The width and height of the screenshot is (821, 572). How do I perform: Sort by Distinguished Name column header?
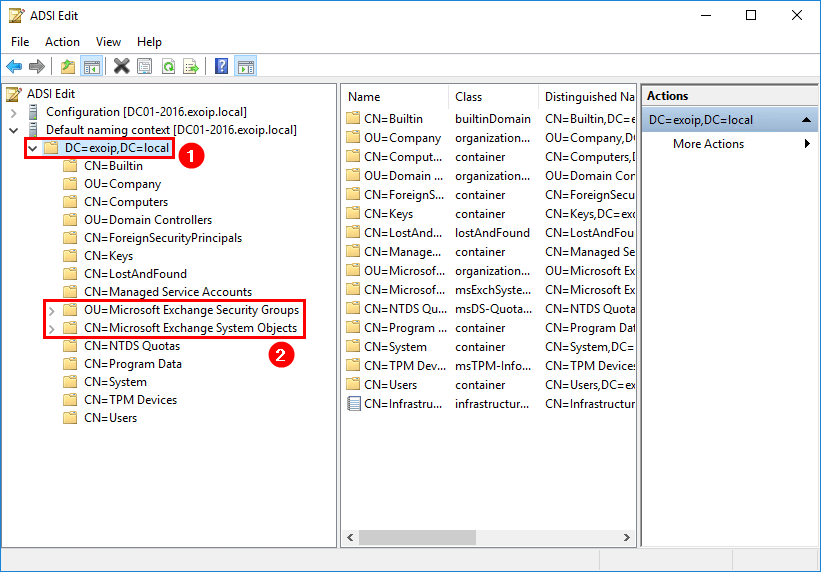point(587,97)
